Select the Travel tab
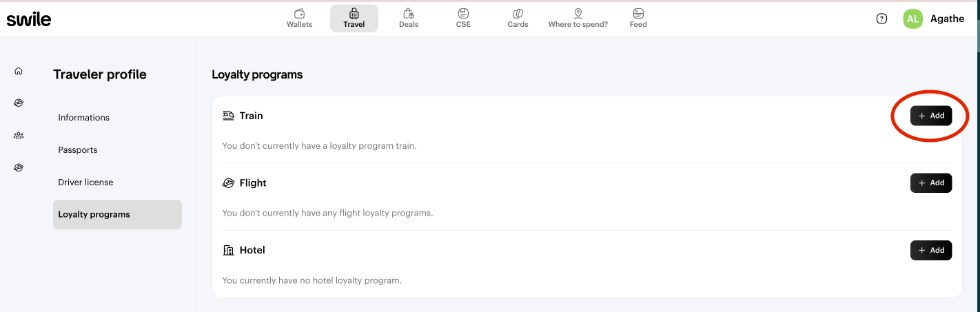980x312 pixels. click(x=354, y=18)
